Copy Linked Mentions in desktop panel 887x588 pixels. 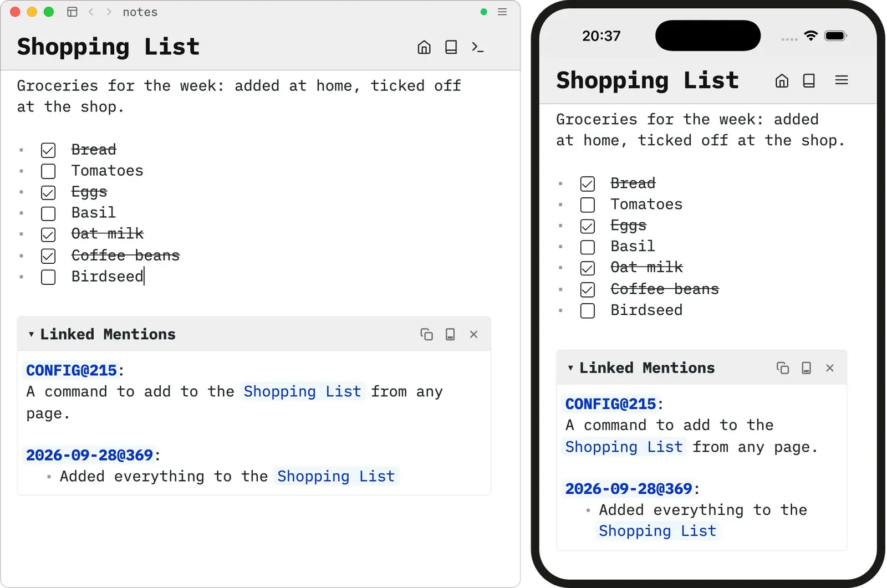(x=426, y=334)
